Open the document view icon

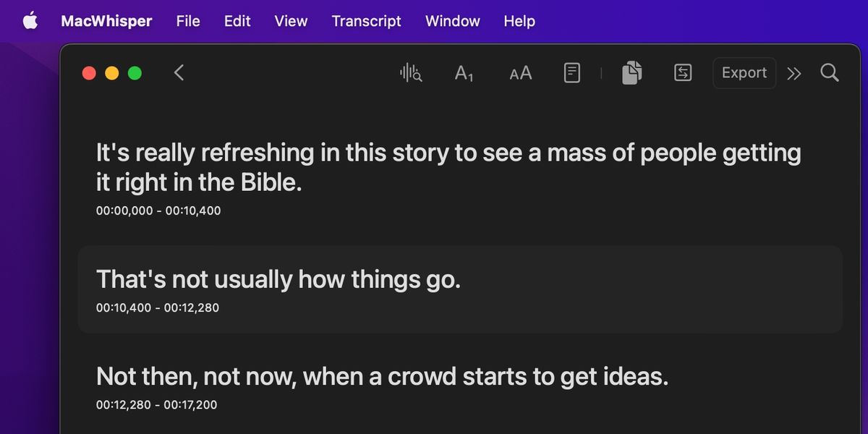click(571, 72)
